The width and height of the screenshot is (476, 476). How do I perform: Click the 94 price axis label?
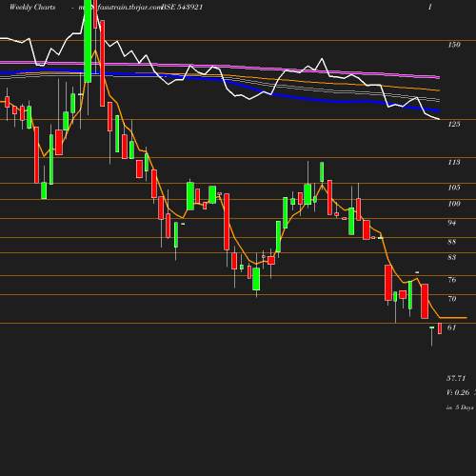pyautogui.click(x=452, y=223)
